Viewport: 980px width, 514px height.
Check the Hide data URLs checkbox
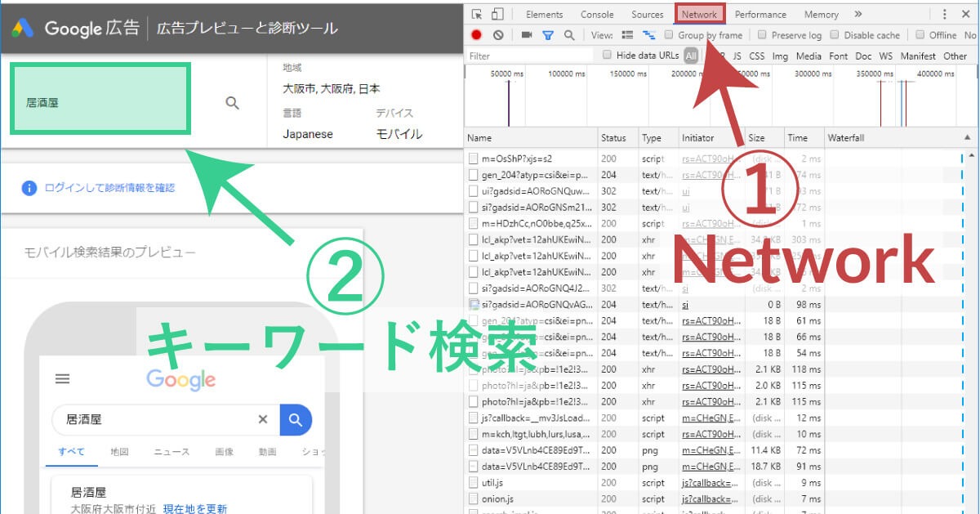(607, 56)
